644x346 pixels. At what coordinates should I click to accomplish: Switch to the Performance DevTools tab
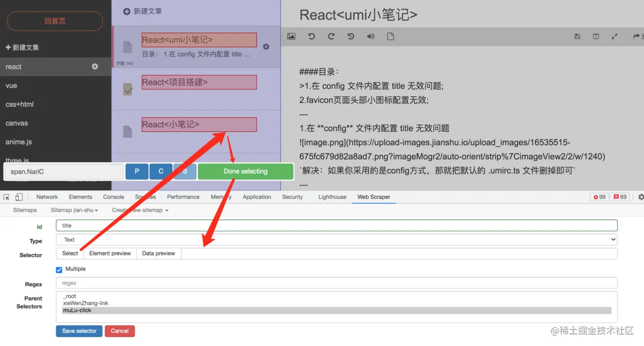(183, 197)
